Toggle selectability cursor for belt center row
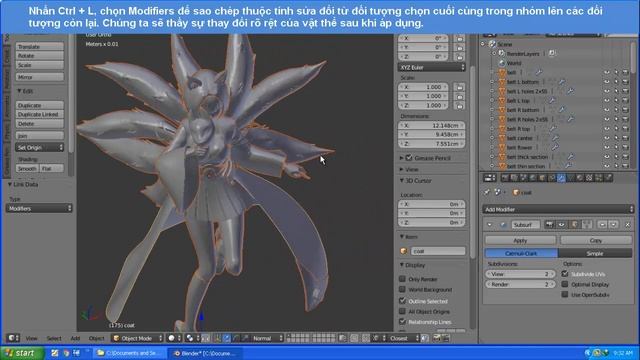Viewport: 640px width, 360px height. click(616, 138)
